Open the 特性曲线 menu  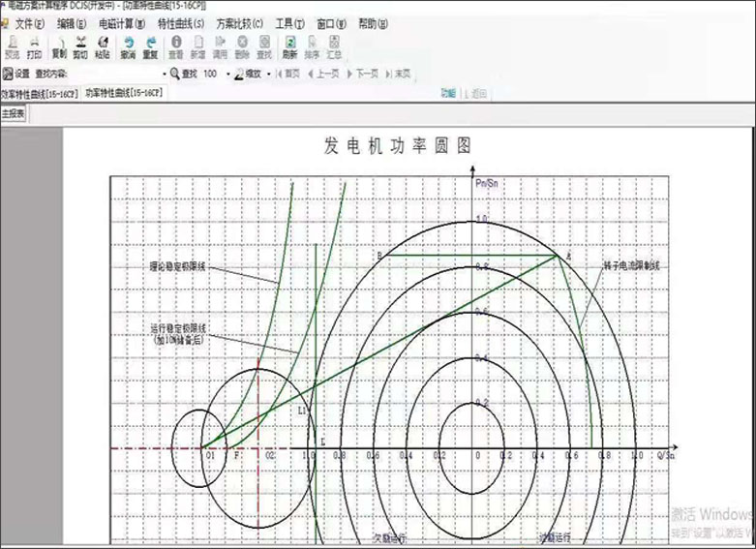180,22
